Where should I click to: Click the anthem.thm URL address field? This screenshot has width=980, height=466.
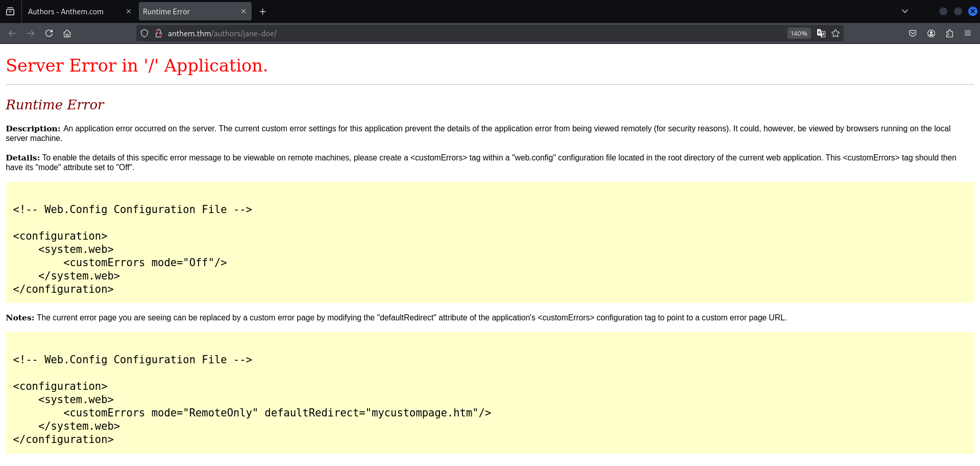click(459, 33)
